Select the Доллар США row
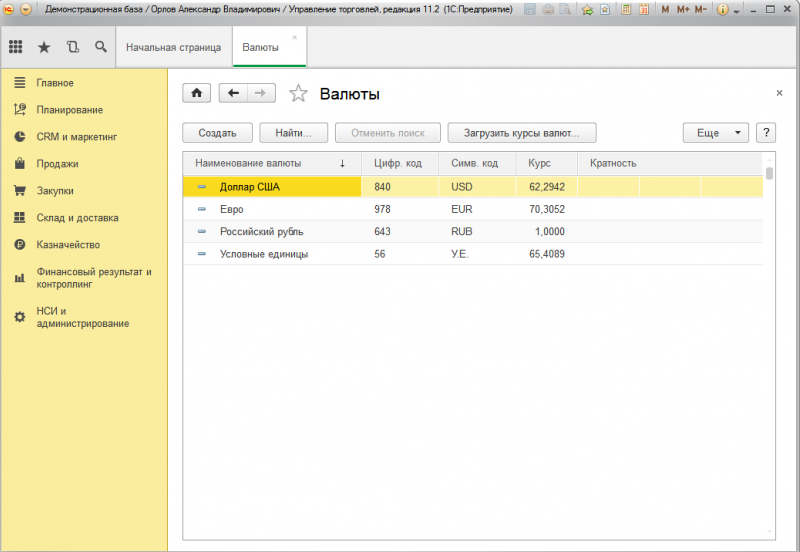Image resolution: width=800 pixels, height=552 pixels. click(473, 187)
